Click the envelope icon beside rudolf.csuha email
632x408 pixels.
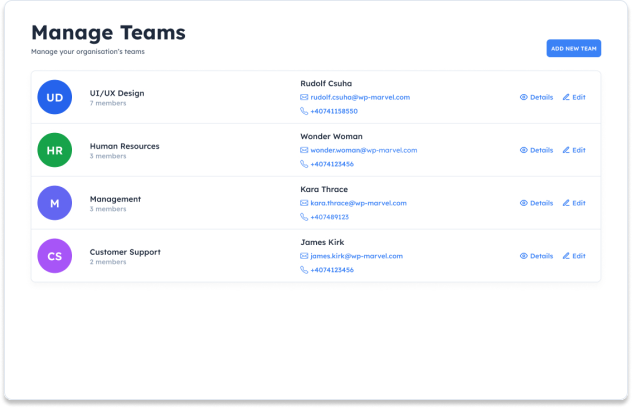point(304,97)
